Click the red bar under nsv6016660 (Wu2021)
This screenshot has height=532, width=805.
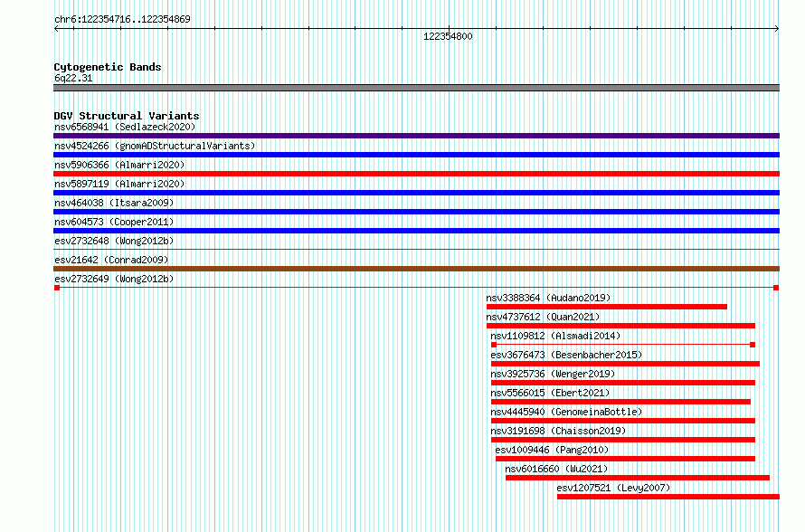tap(638, 478)
